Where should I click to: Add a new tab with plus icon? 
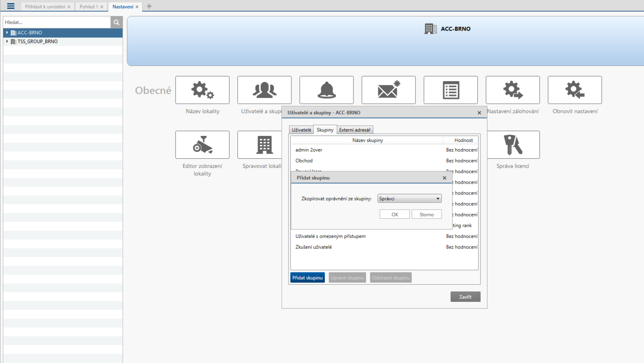(149, 6)
